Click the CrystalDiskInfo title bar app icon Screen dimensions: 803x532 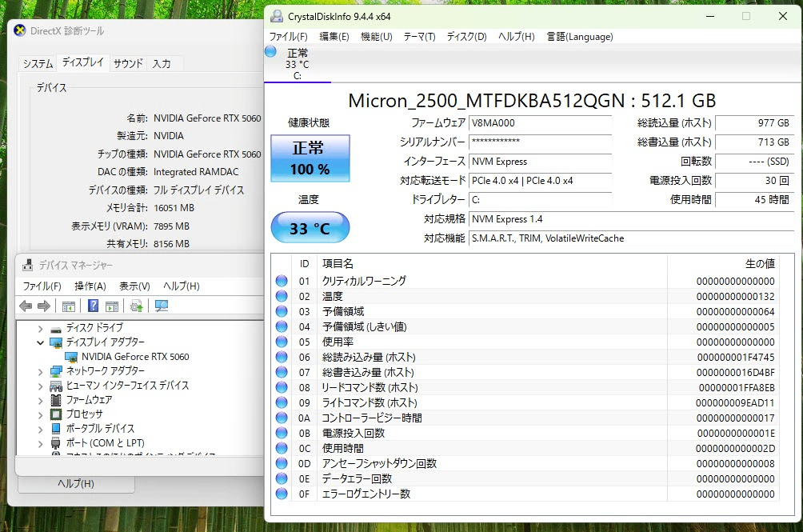[x=277, y=16]
